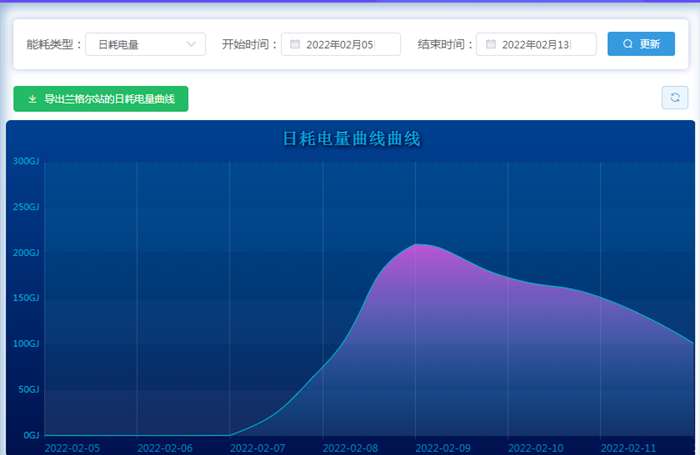Click the 250GJ y-axis label
Screen dimensions: 700x455
[x=26, y=207]
